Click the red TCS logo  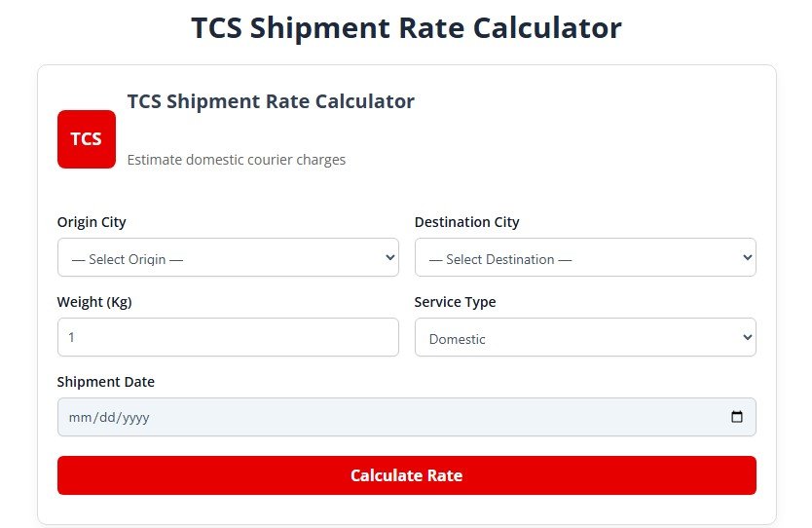click(87, 139)
